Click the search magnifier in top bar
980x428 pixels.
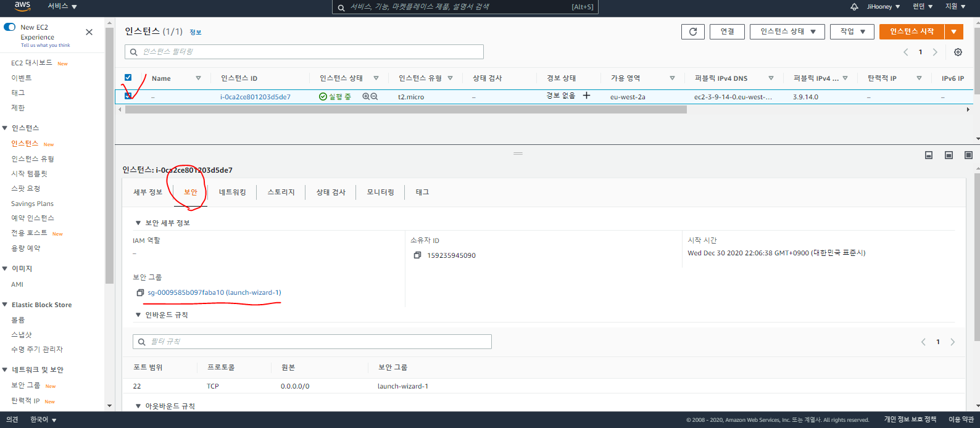point(341,7)
